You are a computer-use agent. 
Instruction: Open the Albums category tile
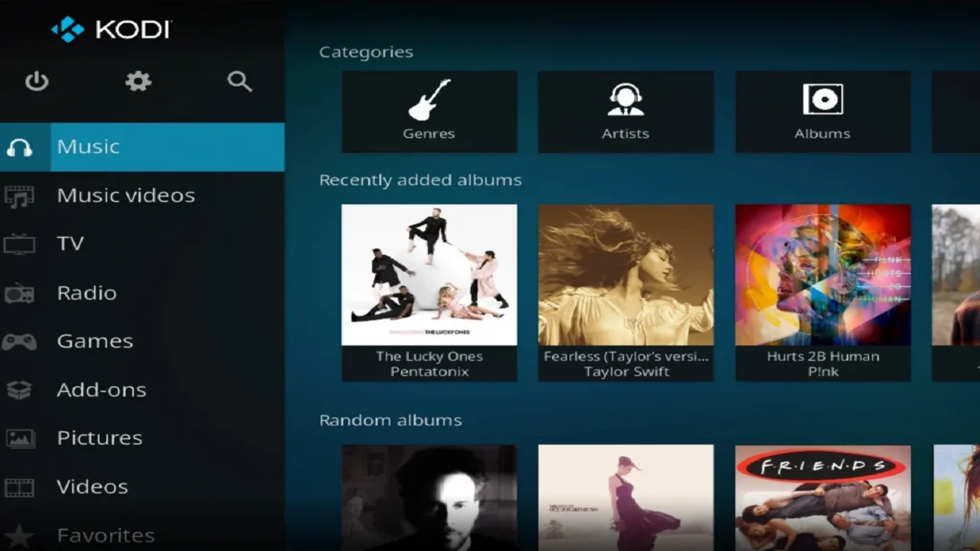point(822,112)
